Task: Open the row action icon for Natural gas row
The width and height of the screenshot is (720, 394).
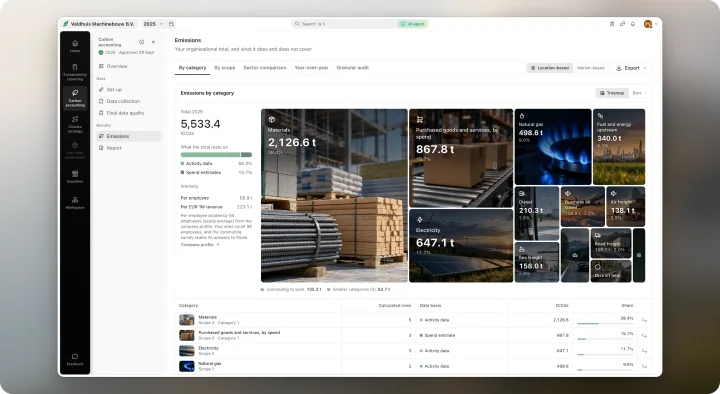Action: [x=644, y=366]
